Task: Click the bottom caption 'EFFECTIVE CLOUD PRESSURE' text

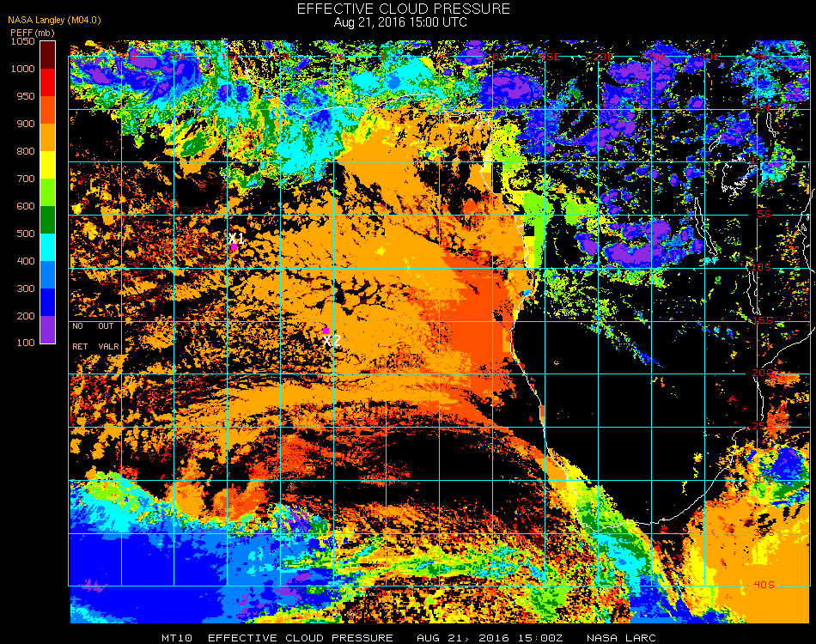Action: click(x=301, y=638)
